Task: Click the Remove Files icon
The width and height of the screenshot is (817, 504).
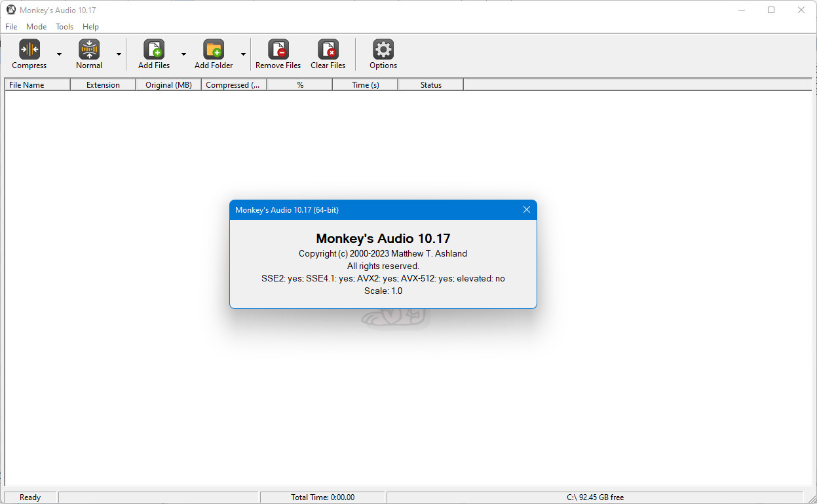Action: tap(278, 50)
